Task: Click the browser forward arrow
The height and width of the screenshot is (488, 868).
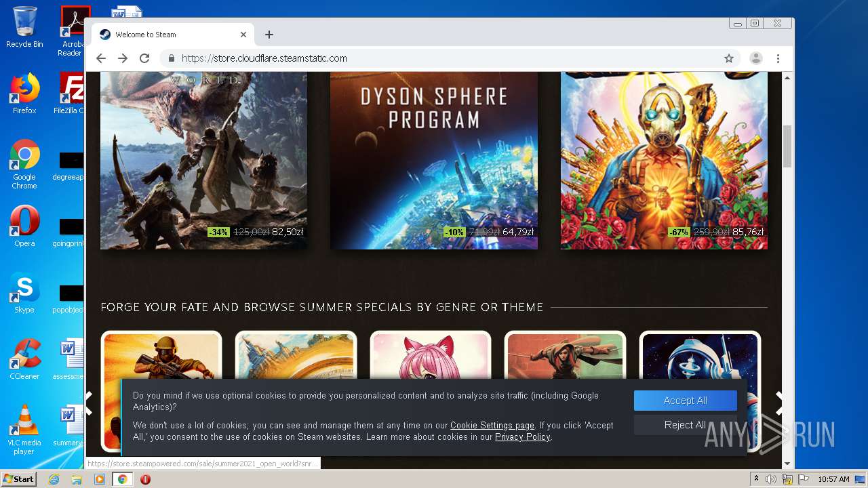Action: 123,58
